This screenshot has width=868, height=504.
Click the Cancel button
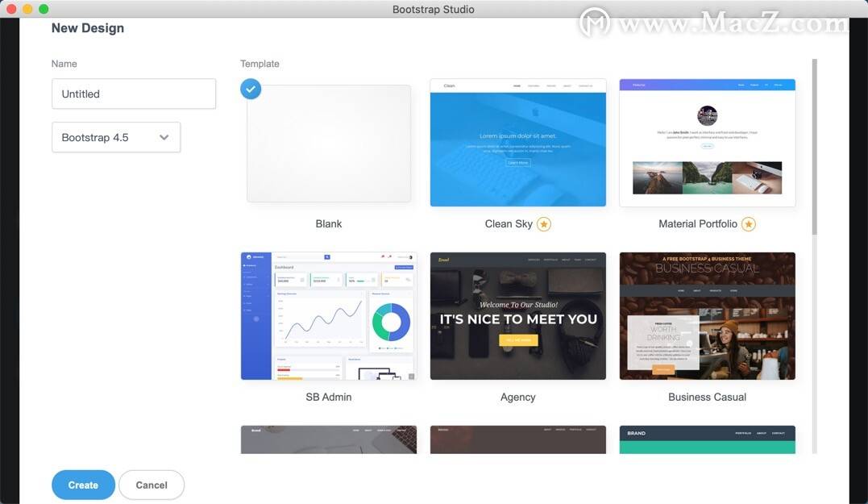152,485
